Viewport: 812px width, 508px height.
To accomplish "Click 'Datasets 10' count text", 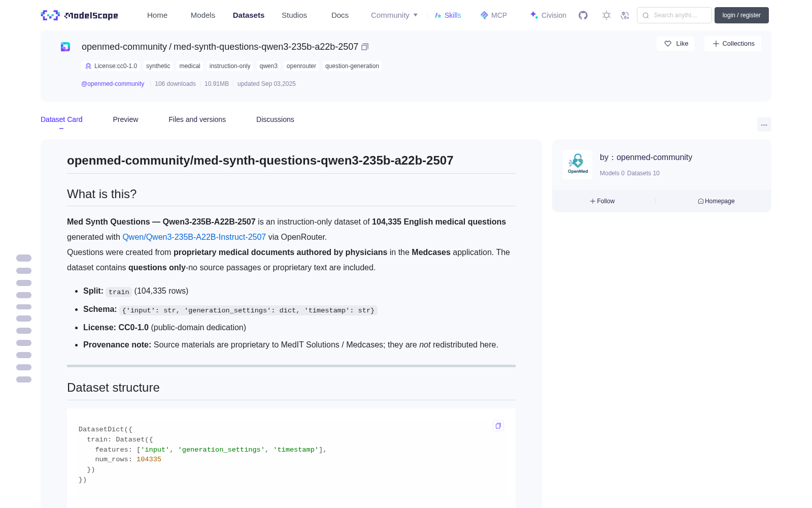I will pyautogui.click(x=644, y=173).
